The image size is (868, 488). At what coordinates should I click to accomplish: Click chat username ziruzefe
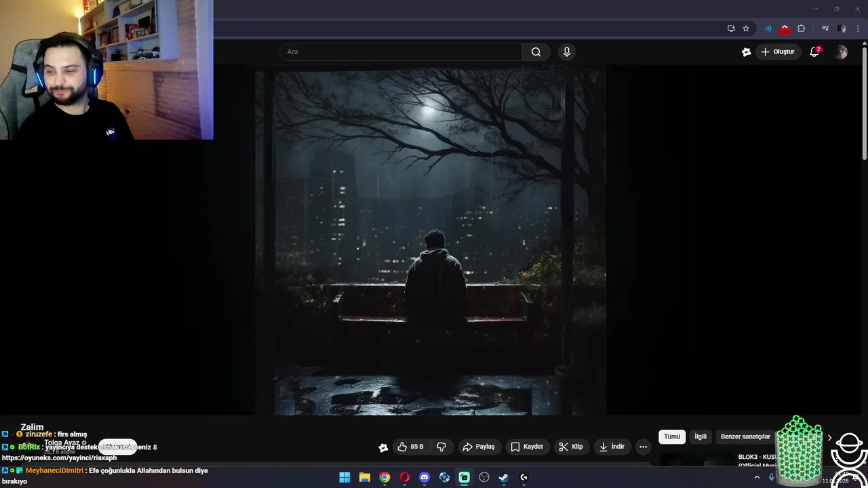click(x=39, y=434)
